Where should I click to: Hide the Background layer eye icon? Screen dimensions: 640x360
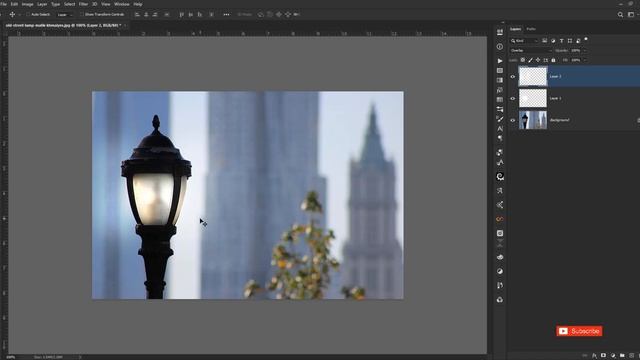(513, 120)
